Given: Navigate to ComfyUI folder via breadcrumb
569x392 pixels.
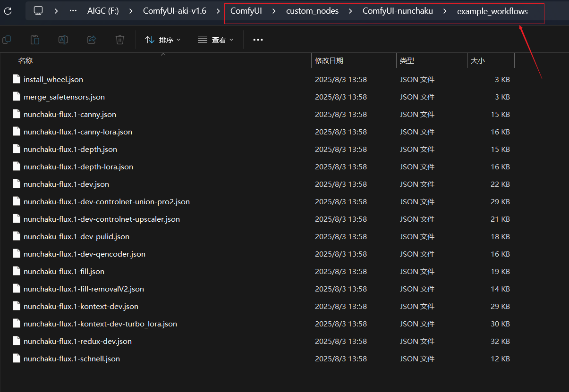Looking at the screenshot, I should pos(246,10).
